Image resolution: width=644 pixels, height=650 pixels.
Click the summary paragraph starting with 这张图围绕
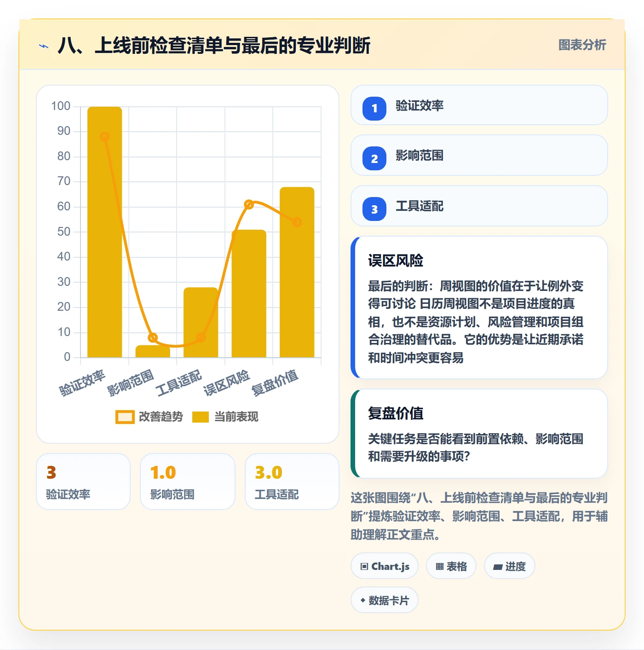[479, 516]
